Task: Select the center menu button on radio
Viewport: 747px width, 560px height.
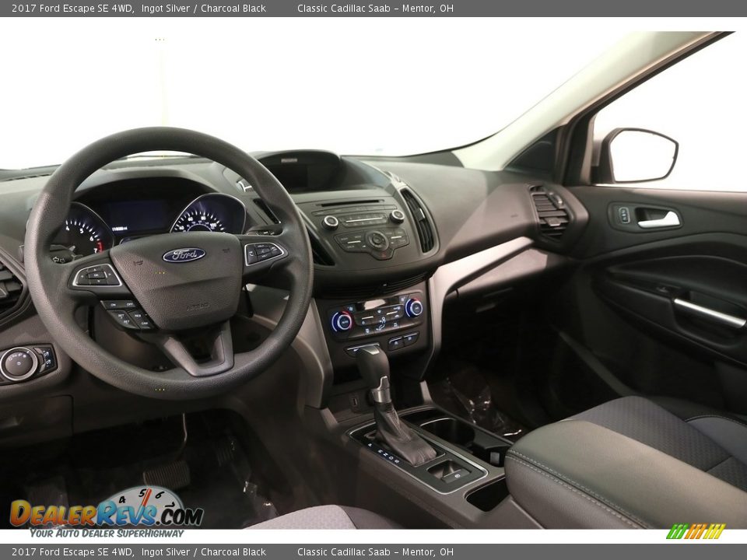Action: [x=377, y=240]
